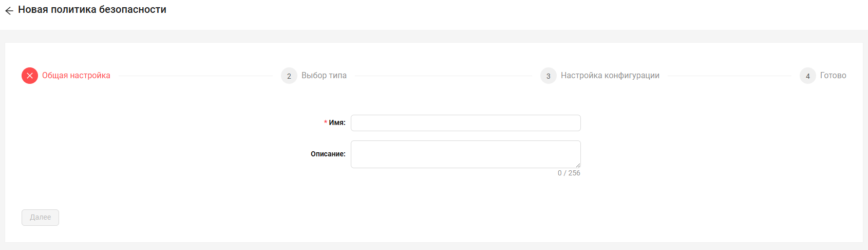
Task: Click the 0 / 256 character counter
Action: coord(569,173)
